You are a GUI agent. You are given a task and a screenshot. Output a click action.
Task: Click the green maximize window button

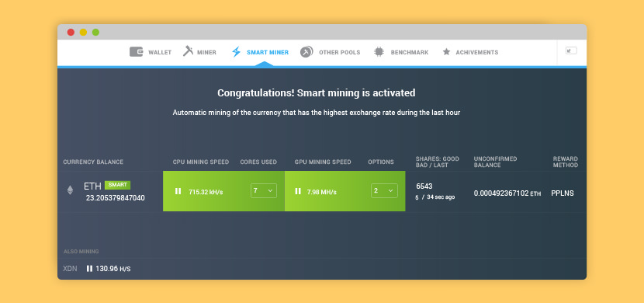click(95, 32)
